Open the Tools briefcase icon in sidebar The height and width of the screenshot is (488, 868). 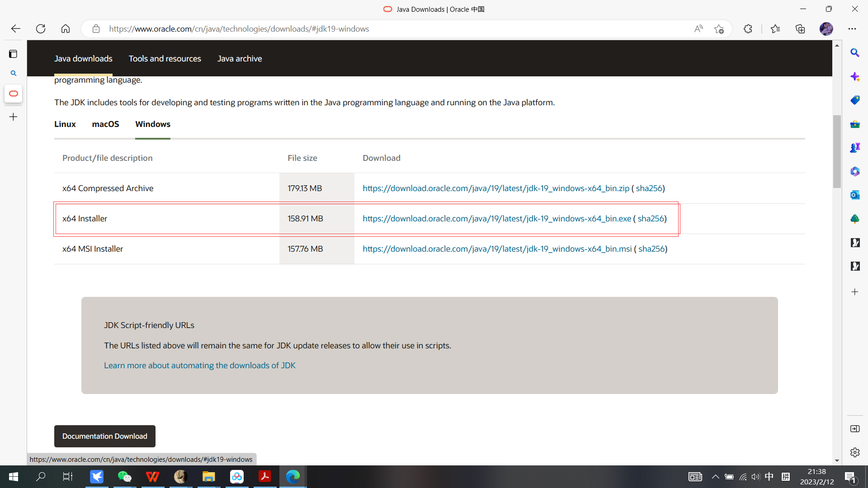tap(854, 124)
